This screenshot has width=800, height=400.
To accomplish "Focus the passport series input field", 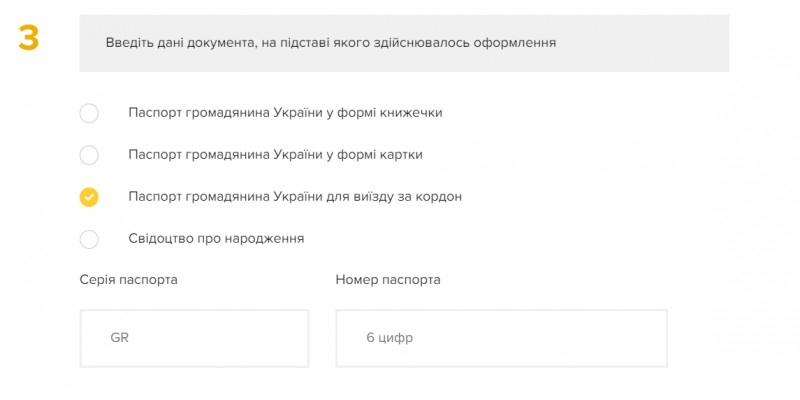I will pos(194,338).
